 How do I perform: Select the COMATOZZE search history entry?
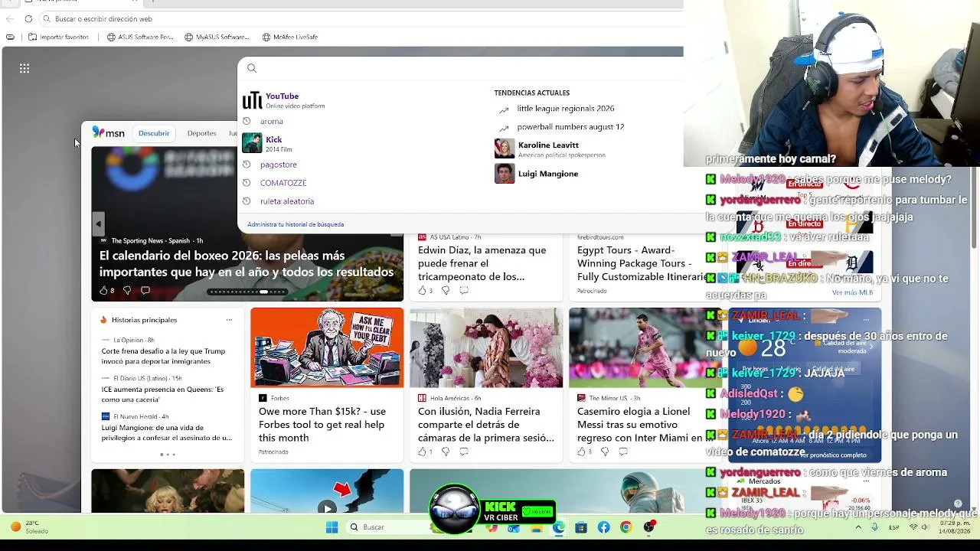[x=283, y=183]
